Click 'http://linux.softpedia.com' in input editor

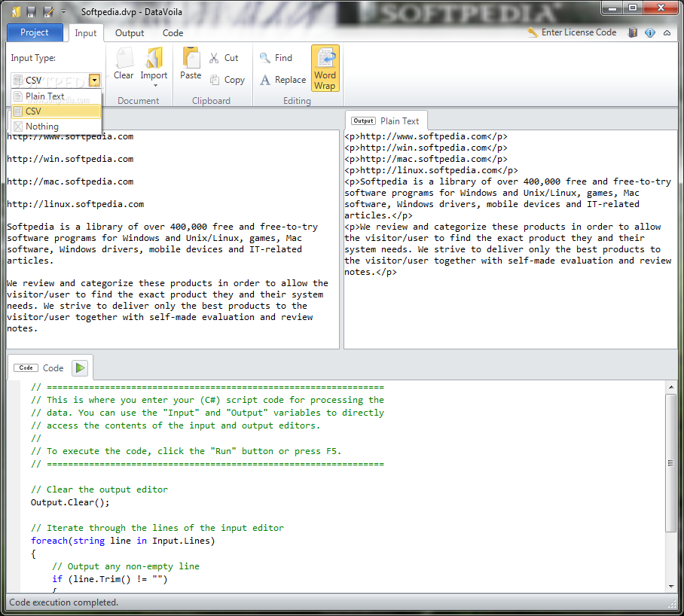pyautogui.click(x=75, y=204)
